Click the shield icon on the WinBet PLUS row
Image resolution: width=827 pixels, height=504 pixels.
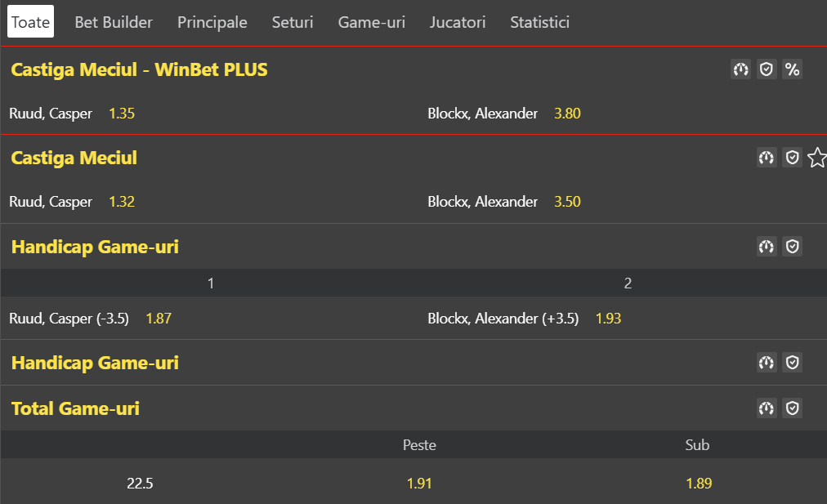point(767,69)
